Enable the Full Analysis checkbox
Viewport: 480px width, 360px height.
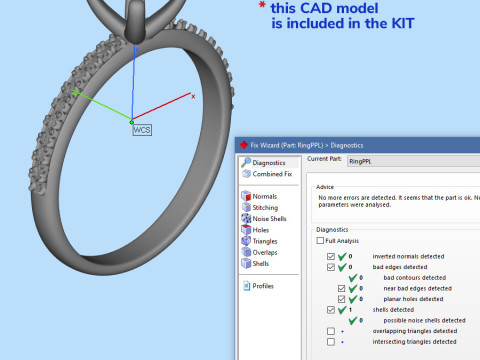click(320, 240)
